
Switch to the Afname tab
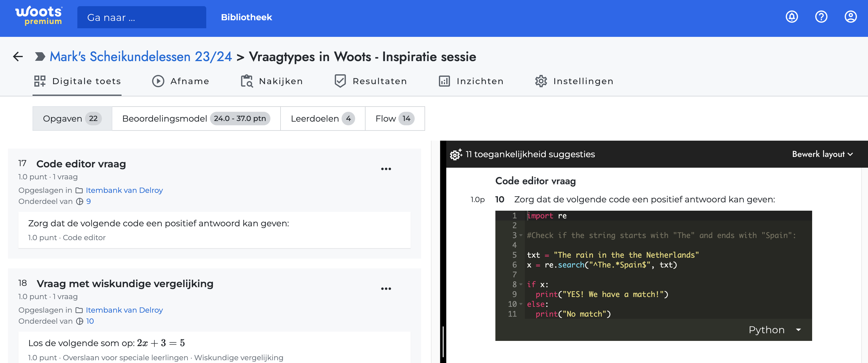point(180,81)
